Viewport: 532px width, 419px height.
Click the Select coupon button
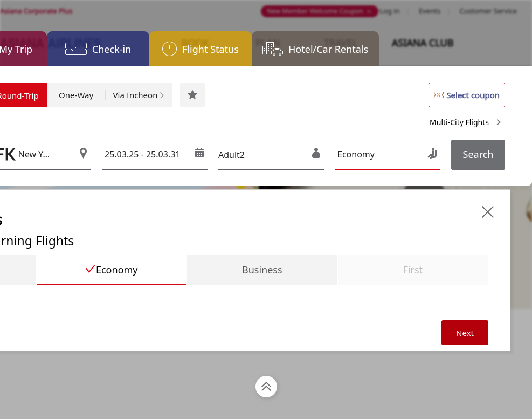(x=467, y=95)
